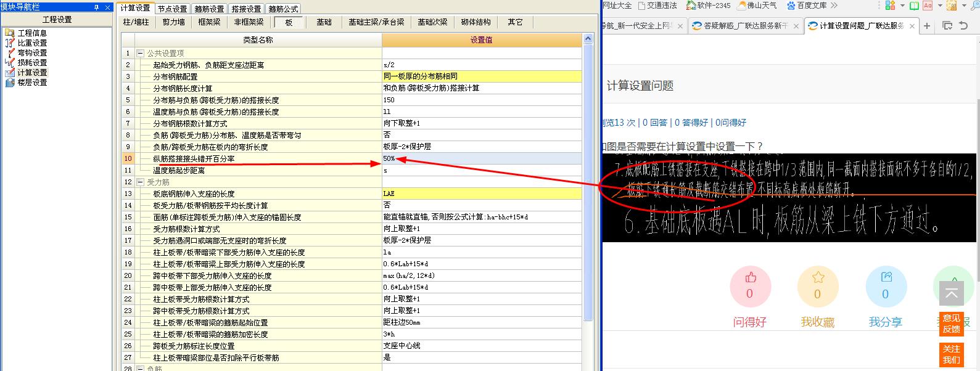Open 佛山天气 weather bookmark
This screenshot has height=371, width=980.
point(757,6)
